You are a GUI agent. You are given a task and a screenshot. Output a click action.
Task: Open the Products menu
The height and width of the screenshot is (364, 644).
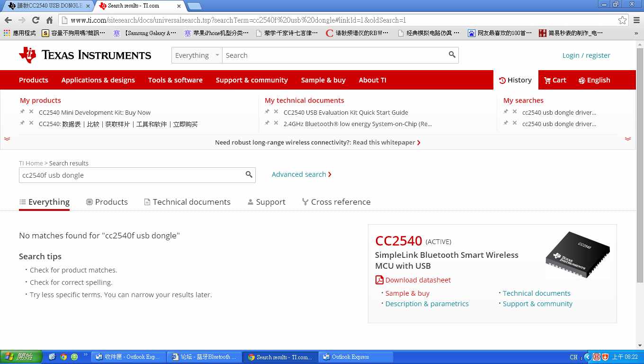point(34,80)
